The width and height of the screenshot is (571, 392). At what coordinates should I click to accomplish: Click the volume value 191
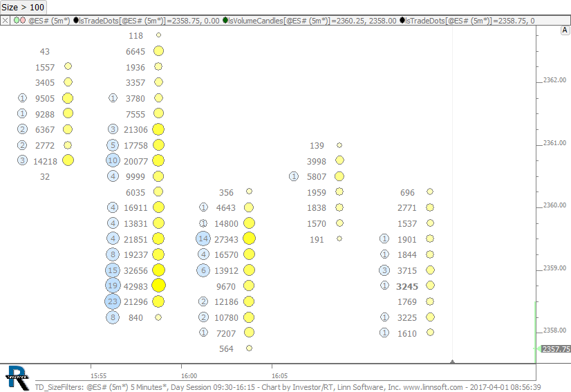click(317, 240)
